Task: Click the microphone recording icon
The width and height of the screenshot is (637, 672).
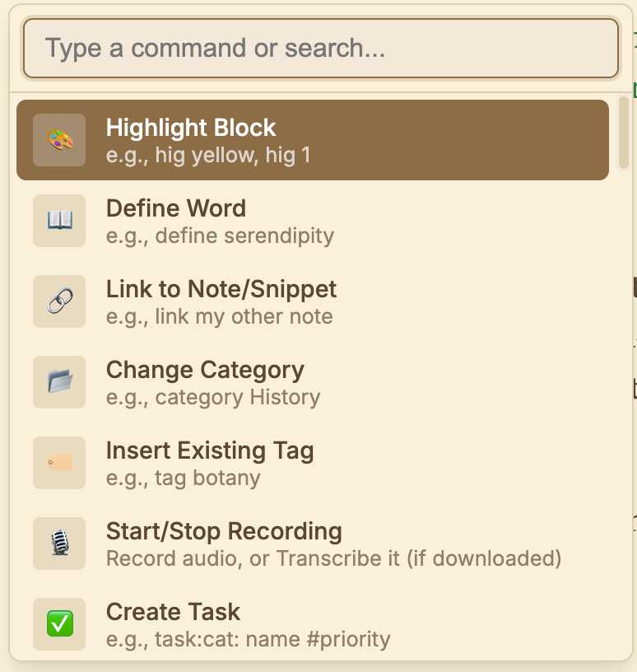Action: click(59, 544)
